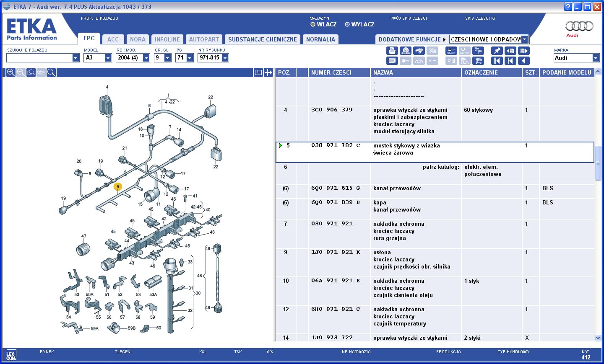This screenshot has height=364, width=604.
Task: Select part 6Q0 971 615 G
Action: click(336, 188)
